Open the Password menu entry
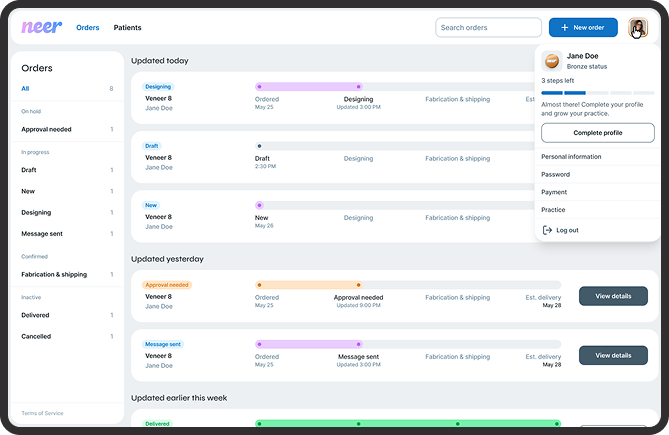 (556, 174)
